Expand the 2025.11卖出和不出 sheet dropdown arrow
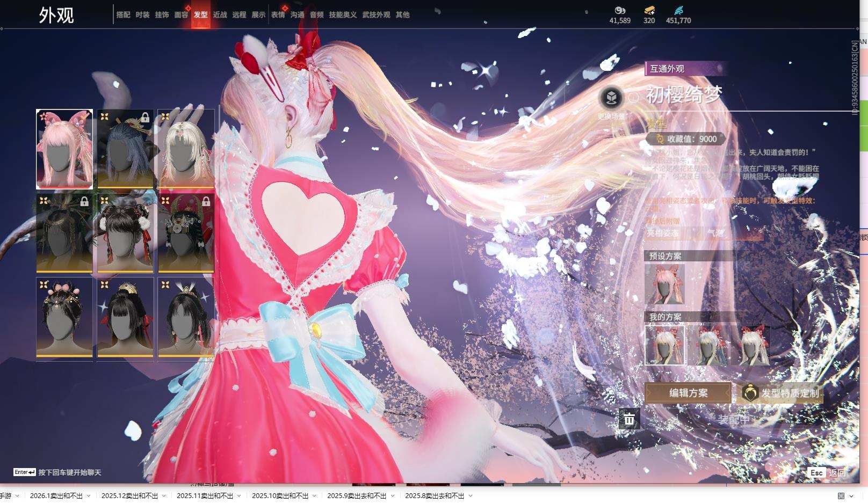The width and height of the screenshot is (868, 504). tap(239, 496)
